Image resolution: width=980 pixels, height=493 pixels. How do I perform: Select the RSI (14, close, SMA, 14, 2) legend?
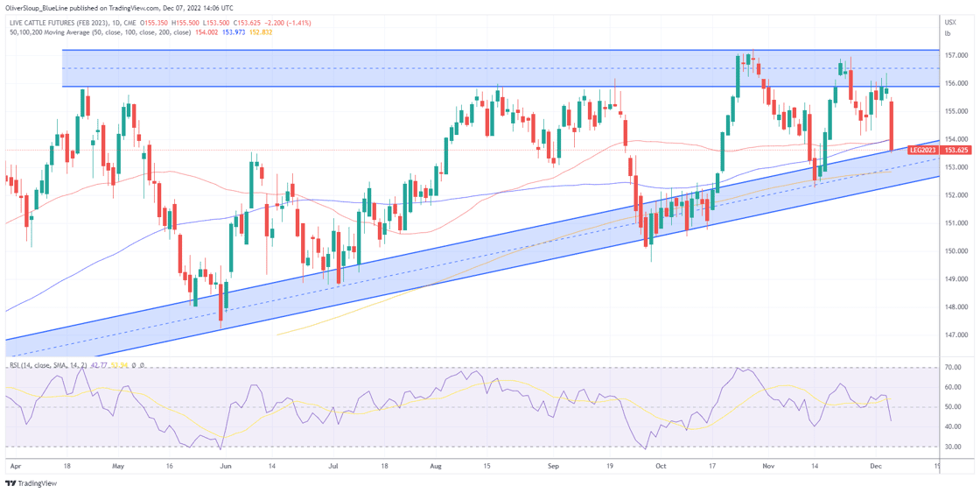(49, 365)
